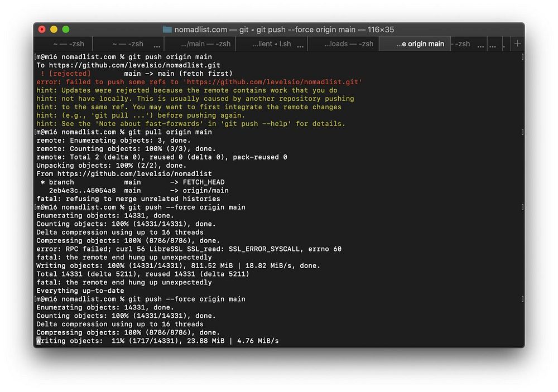Click the terminal cursor block on the last line
The image size is (558, 392).
click(x=39, y=341)
